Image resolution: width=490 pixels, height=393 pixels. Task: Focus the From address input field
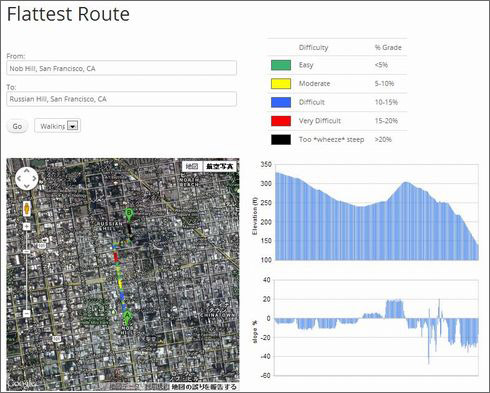coord(122,68)
